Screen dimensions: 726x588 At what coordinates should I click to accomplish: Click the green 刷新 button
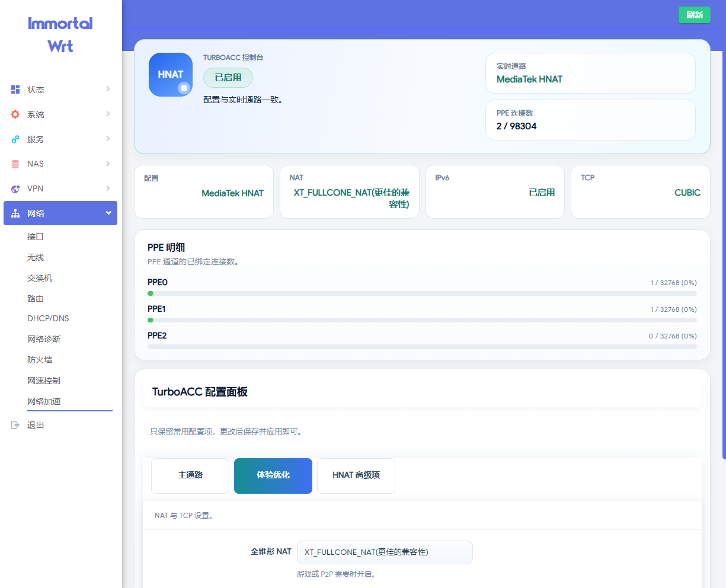click(x=695, y=15)
